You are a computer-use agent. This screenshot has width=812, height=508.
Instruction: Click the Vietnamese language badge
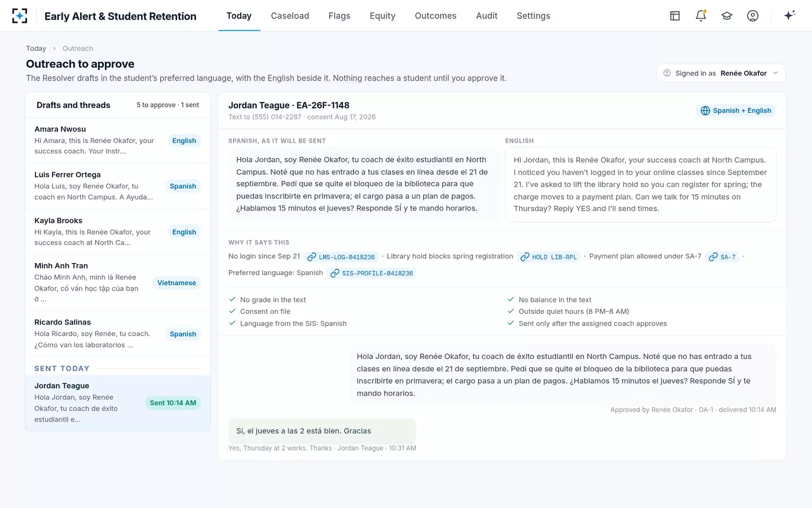pos(176,283)
